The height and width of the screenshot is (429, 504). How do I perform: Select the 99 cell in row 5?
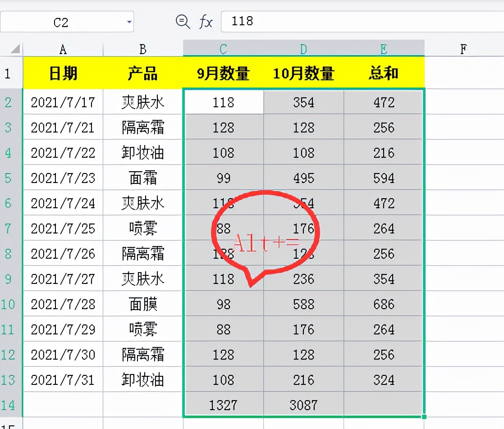tap(224, 178)
